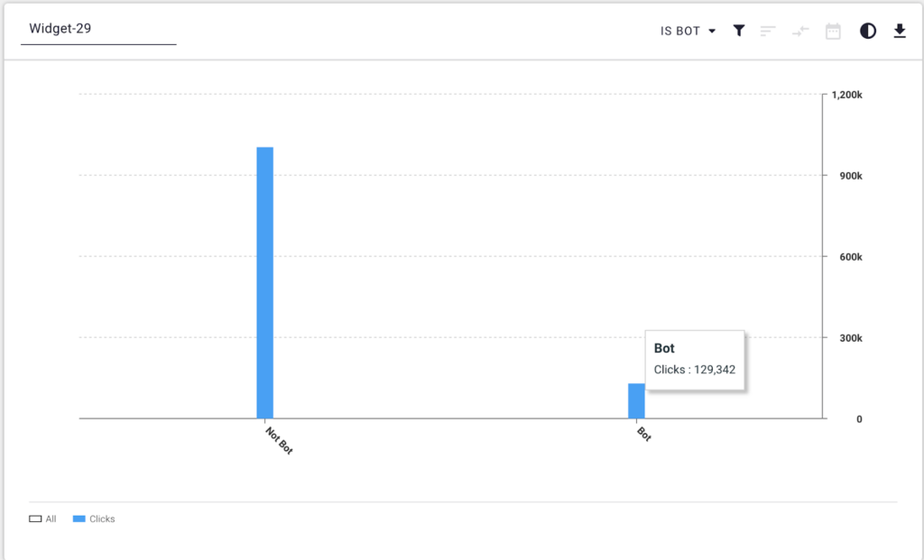Click the swap arrows icon
The width and height of the screenshot is (924, 560).
[x=800, y=31]
